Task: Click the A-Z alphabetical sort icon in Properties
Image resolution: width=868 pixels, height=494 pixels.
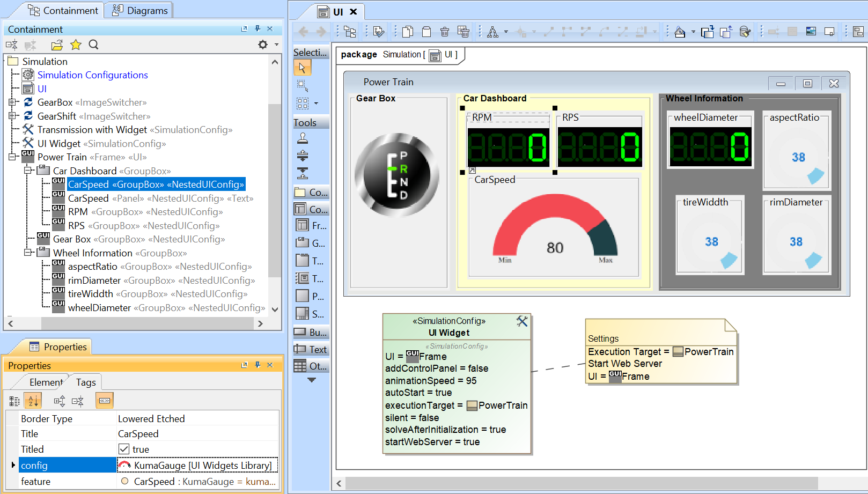Action: (33, 401)
